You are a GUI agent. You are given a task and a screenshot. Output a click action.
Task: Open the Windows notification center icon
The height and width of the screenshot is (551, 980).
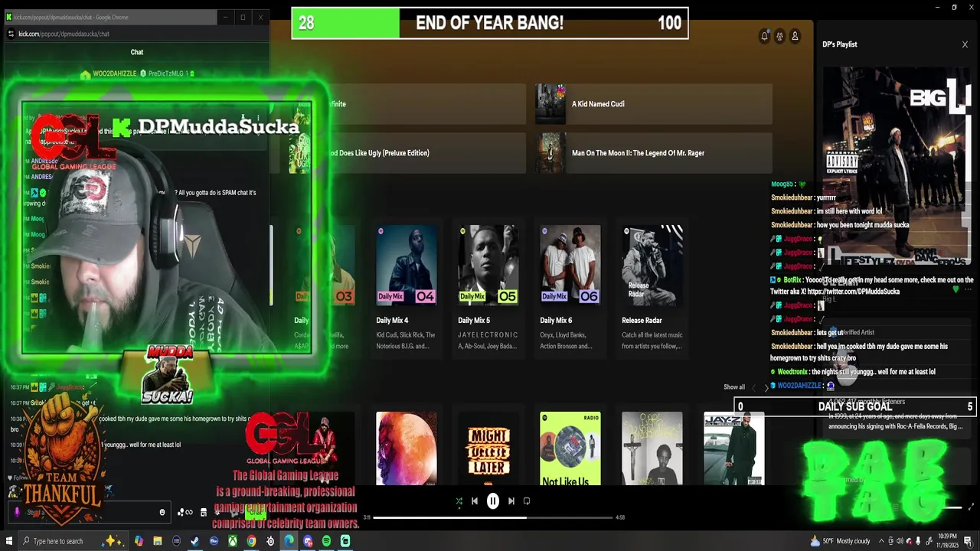[969, 541]
